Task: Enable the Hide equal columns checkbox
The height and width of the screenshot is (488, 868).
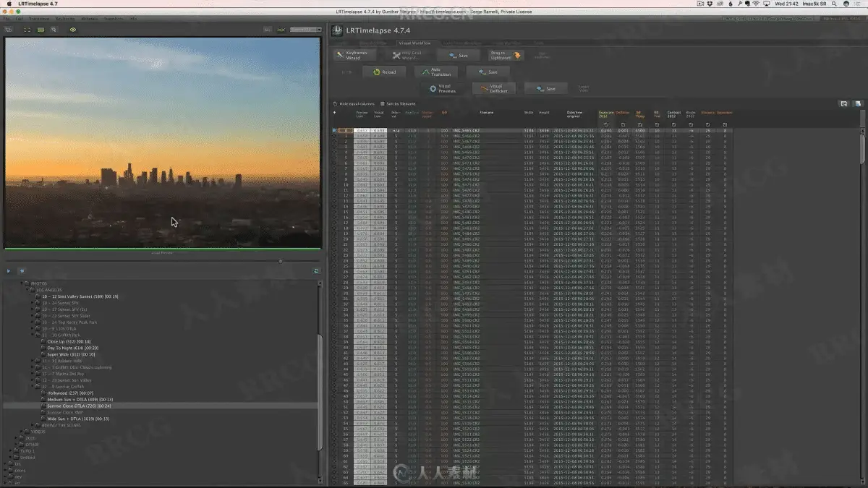Action: tap(336, 104)
